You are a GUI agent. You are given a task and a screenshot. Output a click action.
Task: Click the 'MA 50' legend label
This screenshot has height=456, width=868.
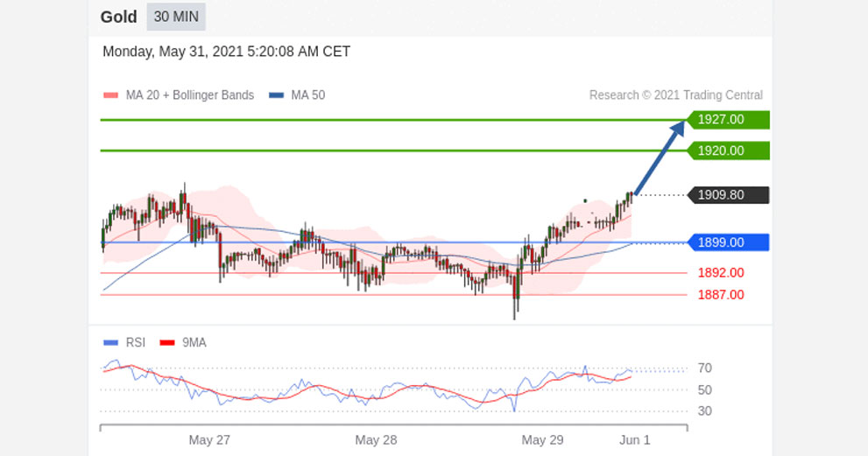click(x=308, y=95)
